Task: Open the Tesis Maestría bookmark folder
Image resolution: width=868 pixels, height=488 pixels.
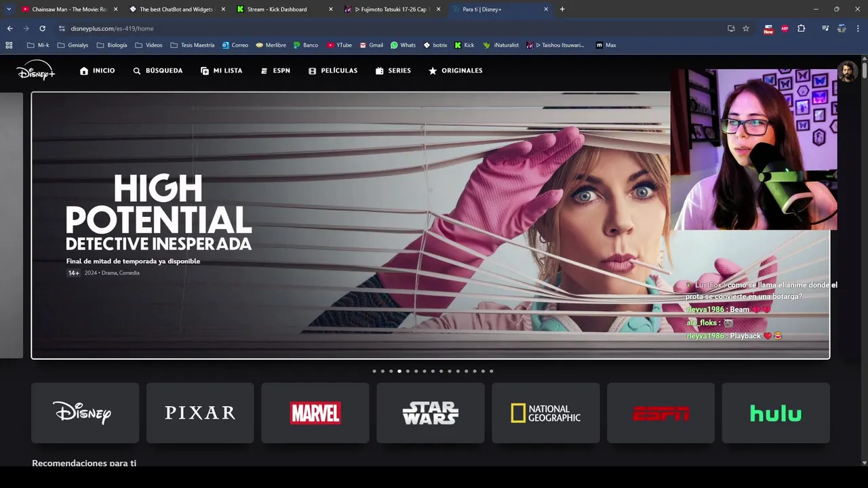Action: pos(192,45)
